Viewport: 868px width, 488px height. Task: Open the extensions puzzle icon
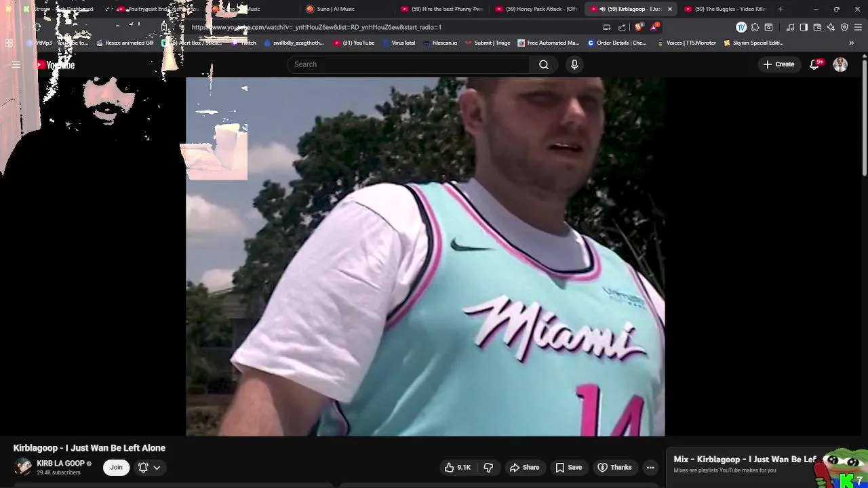click(755, 27)
